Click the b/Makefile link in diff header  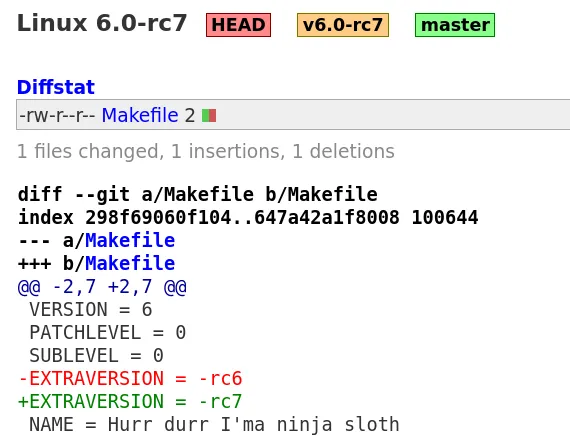pyautogui.click(x=130, y=263)
